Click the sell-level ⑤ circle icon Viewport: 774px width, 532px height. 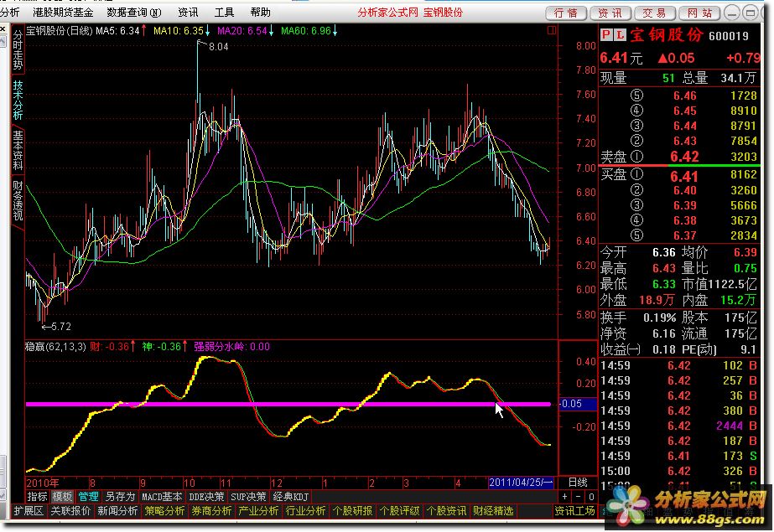636,96
